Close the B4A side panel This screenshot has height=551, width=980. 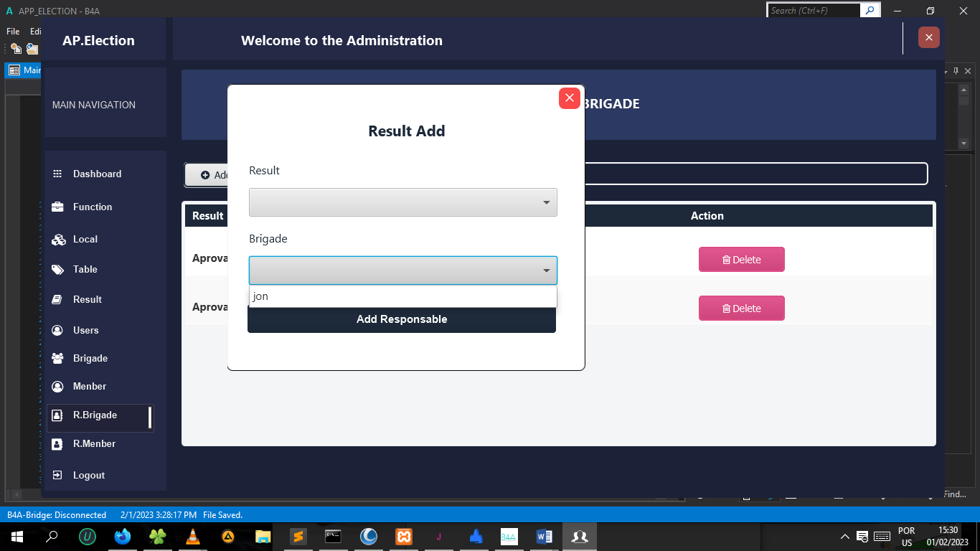[x=968, y=71]
